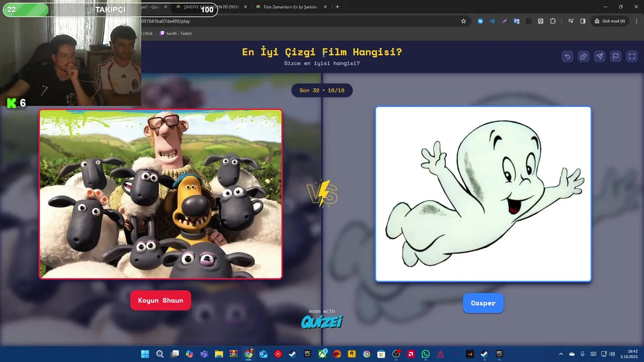Click the microphone tray icon
This screenshot has width=644, height=362.
pyautogui.click(x=583, y=354)
